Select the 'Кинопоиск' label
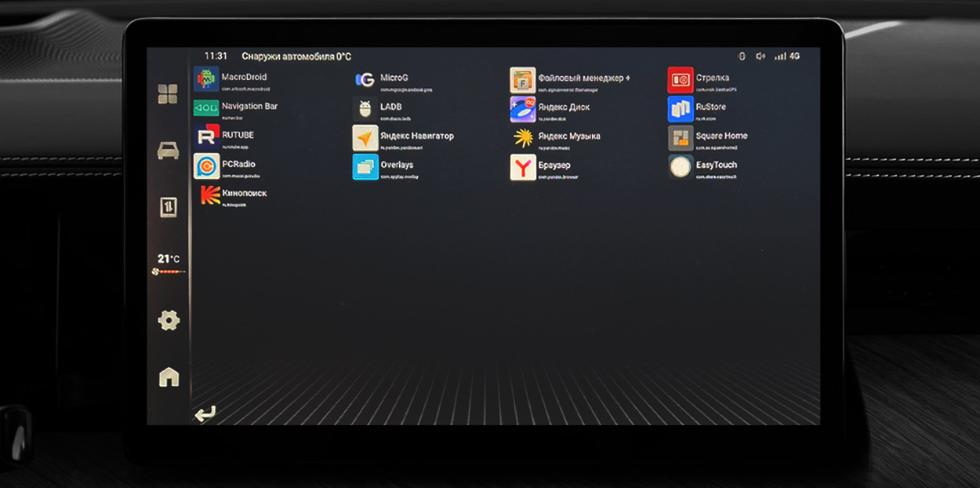The height and width of the screenshot is (488, 980). (245, 193)
